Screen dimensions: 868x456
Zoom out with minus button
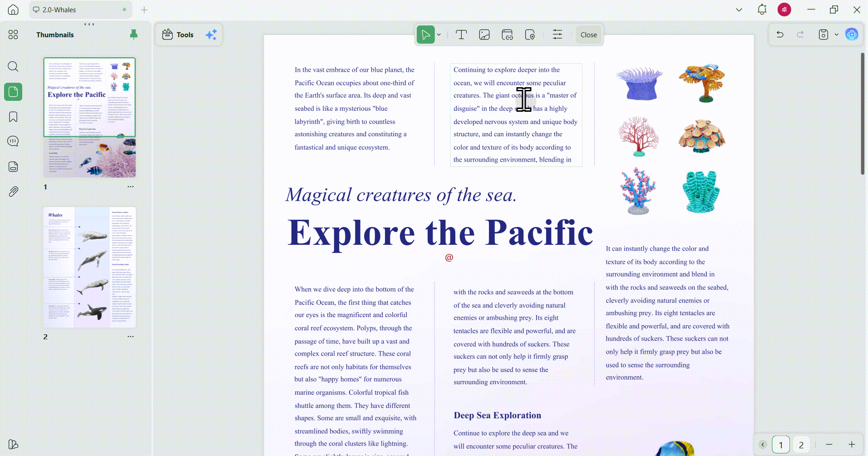[x=829, y=445]
